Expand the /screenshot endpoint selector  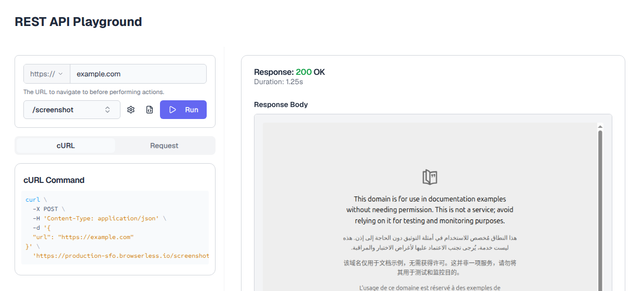pyautogui.click(x=72, y=110)
